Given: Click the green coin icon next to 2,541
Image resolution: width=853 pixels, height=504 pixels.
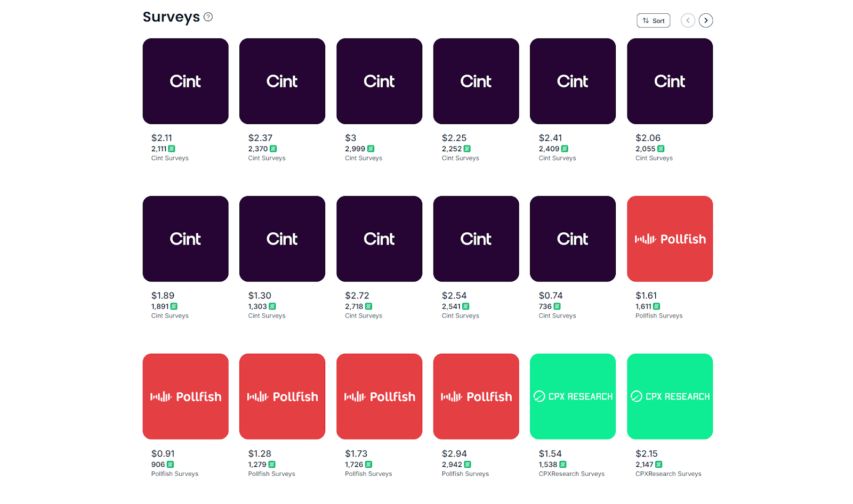Looking at the screenshot, I should (465, 307).
